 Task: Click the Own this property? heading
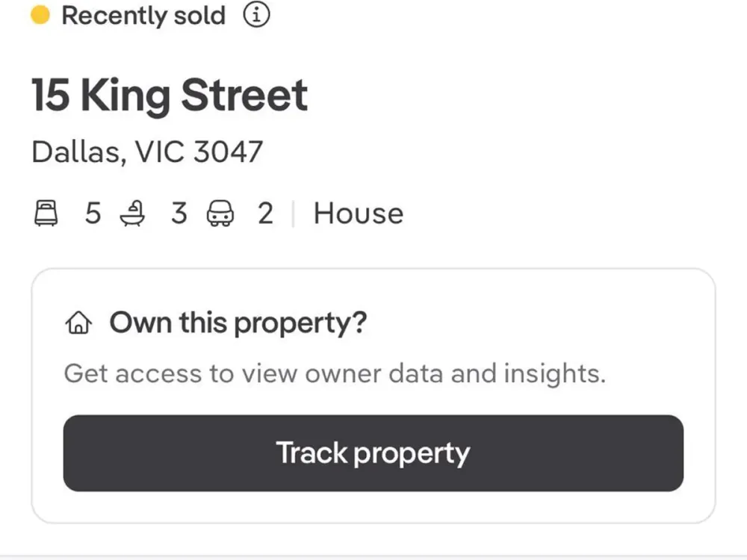[x=238, y=323]
